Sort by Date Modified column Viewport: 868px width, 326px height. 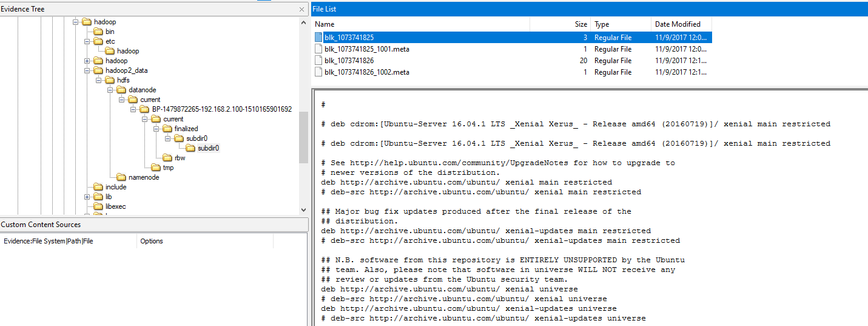(x=681, y=24)
